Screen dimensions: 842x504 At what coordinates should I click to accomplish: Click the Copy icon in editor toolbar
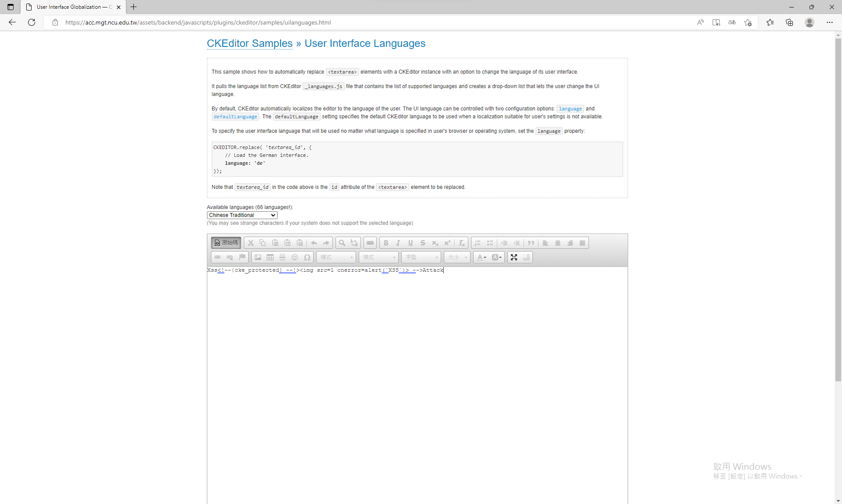pos(263,243)
